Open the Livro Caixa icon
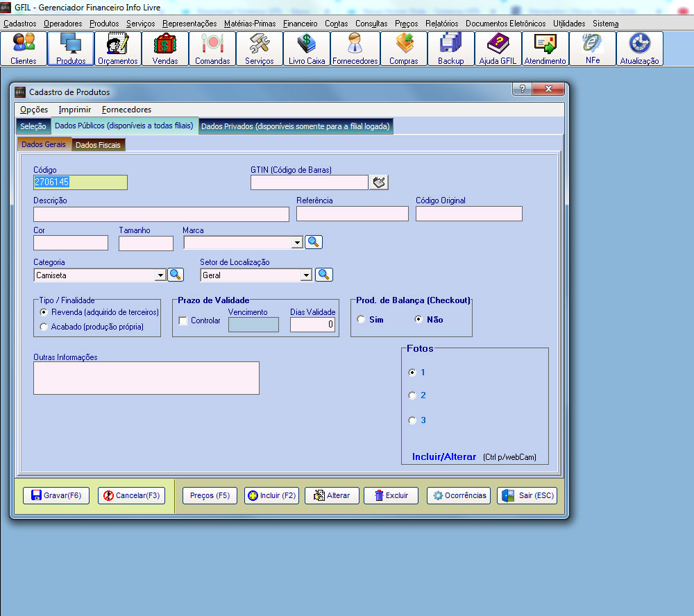 point(307,49)
